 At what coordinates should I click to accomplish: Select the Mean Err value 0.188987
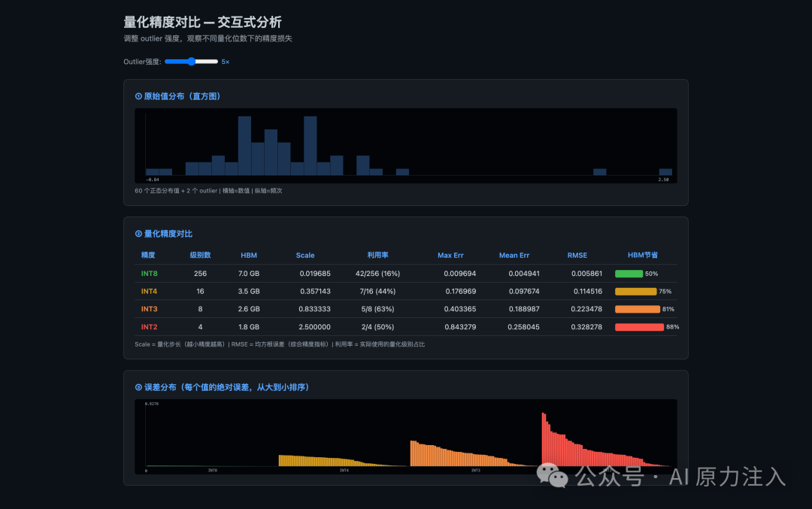523,309
